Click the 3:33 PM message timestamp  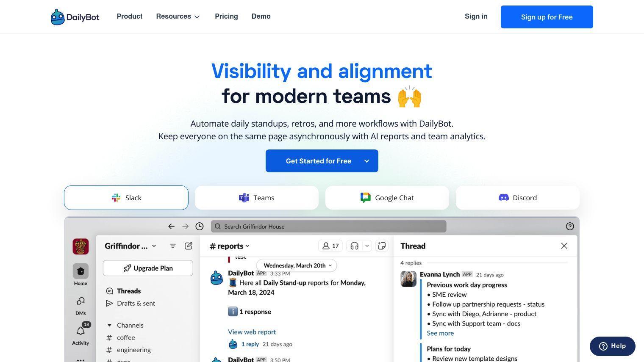point(280,274)
